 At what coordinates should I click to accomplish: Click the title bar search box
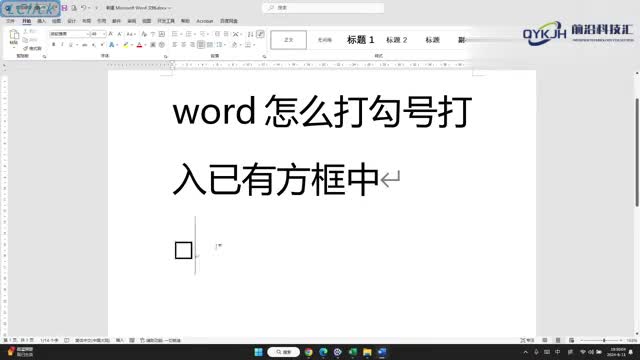pyautogui.click(x=323, y=8)
